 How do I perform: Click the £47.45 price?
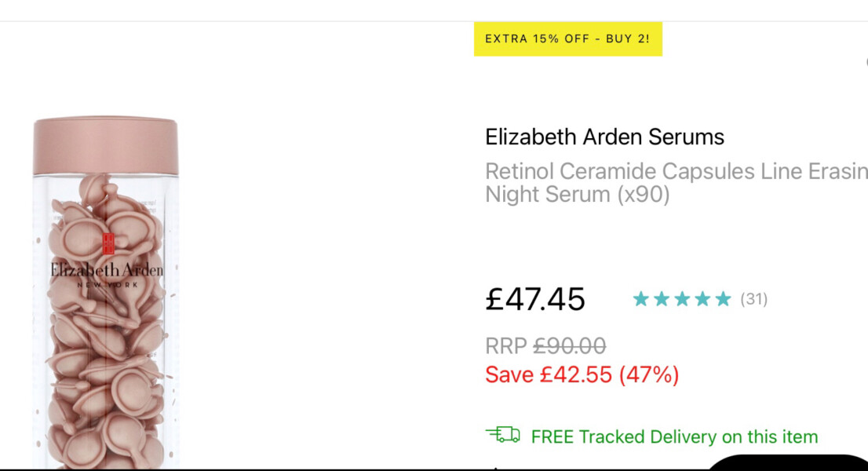[x=535, y=298]
